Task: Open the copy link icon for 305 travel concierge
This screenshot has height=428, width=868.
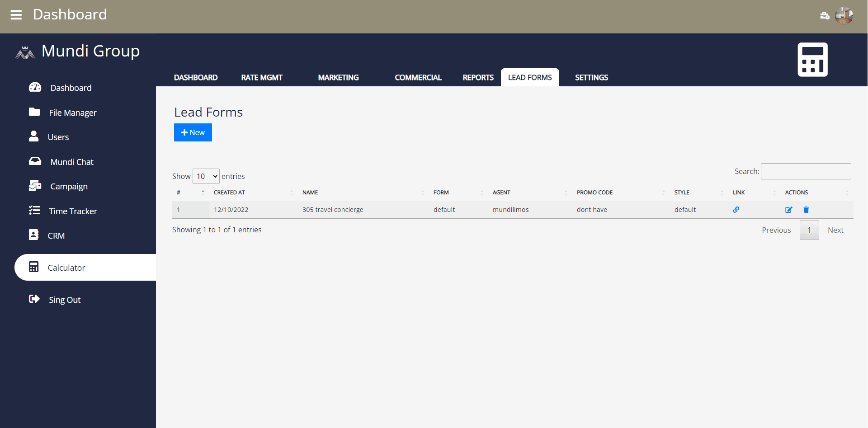Action: [x=736, y=210]
